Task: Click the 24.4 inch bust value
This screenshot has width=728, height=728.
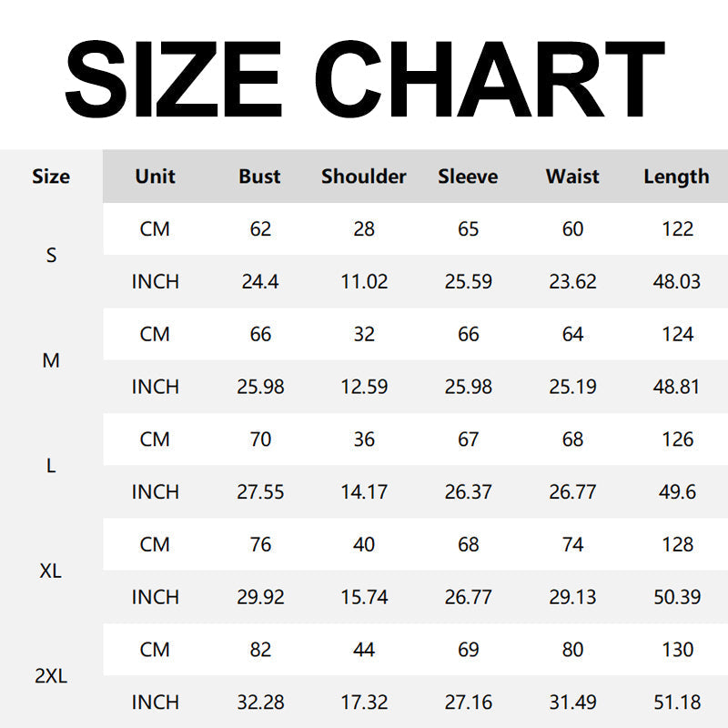Action: click(x=260, y=282)
